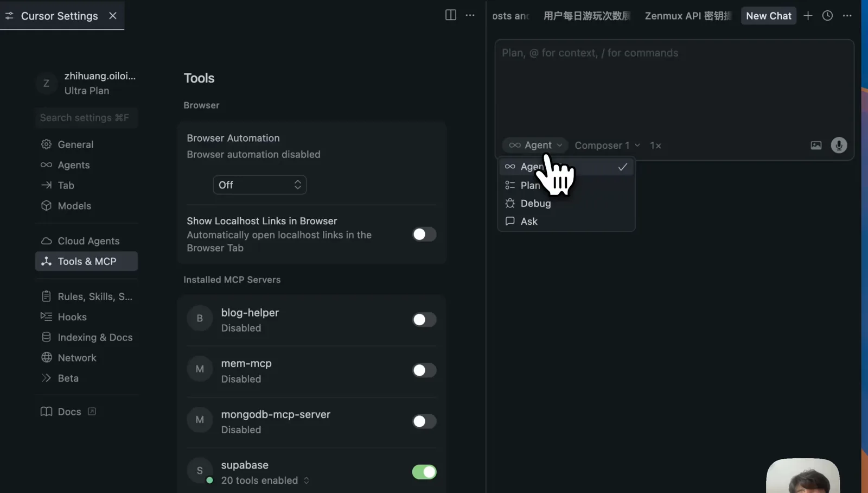
Task: Click the mongodb-mcp-server avatar icon
Action: (x=200, y=420)
